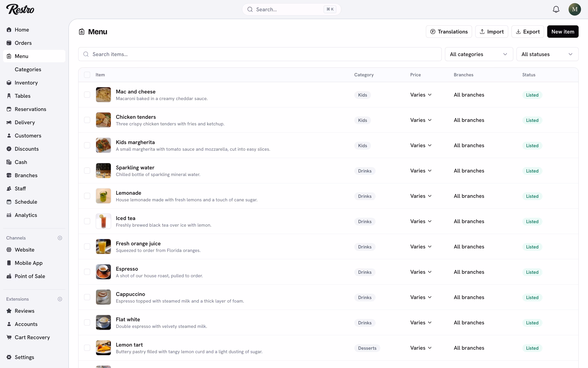Click the Schedule calendar icon
588x368 pixels.
(x=9, y=202)
